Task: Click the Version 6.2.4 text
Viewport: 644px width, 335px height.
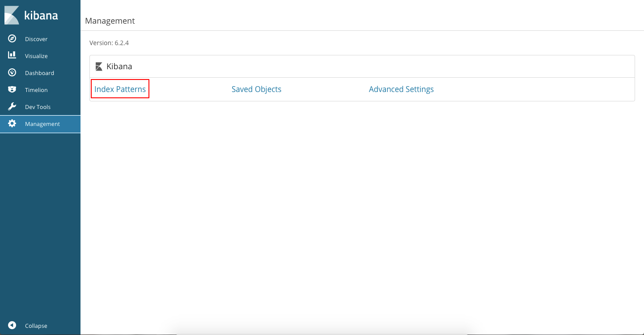Action: pos(109,43)
